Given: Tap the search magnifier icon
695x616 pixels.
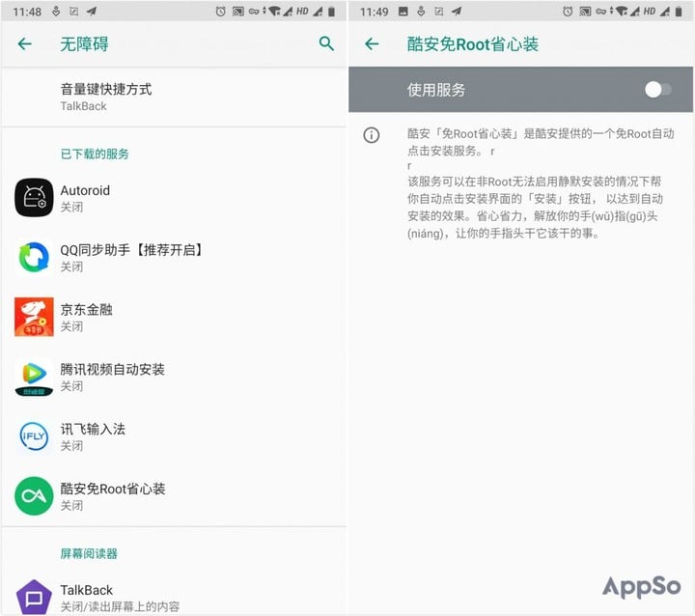Looking at the screenshot, I should pos(326,43).
